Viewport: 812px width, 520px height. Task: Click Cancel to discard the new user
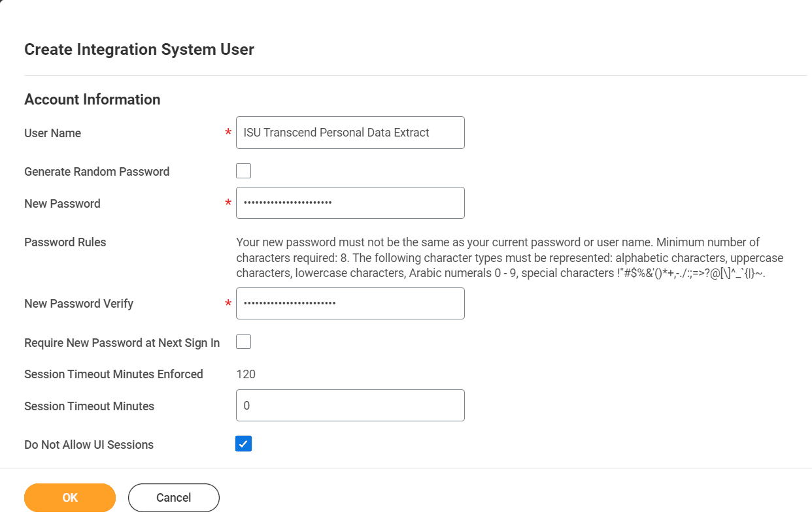coord(173,497)
